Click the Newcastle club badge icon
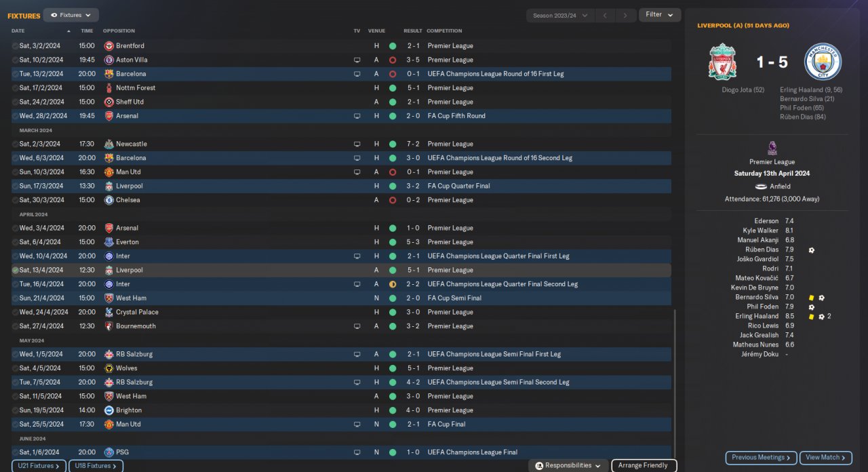868x472 pixels. [108, 144]
